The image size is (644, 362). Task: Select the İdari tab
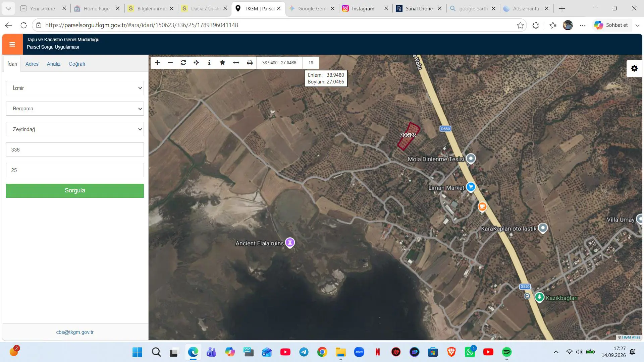point(12,64)
